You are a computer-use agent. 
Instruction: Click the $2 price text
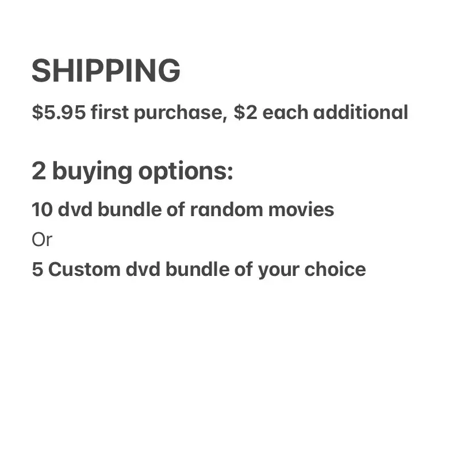pos(245,112)
